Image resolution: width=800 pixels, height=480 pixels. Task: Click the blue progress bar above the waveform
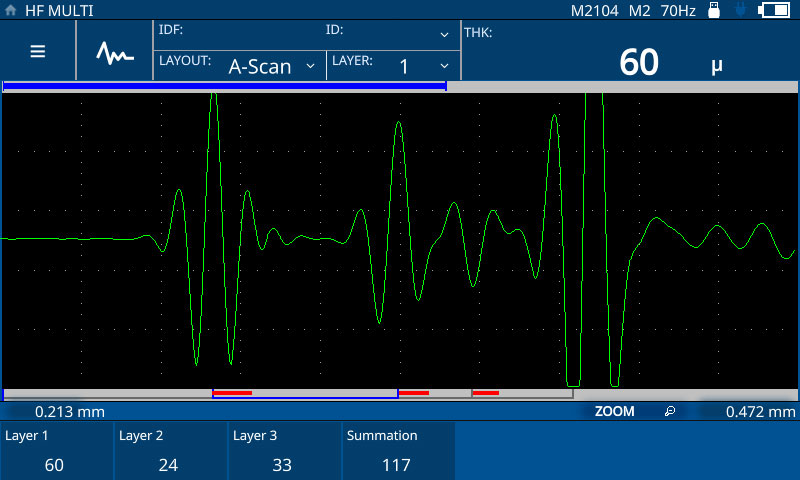pyautogui.click(x=225, y=87)
